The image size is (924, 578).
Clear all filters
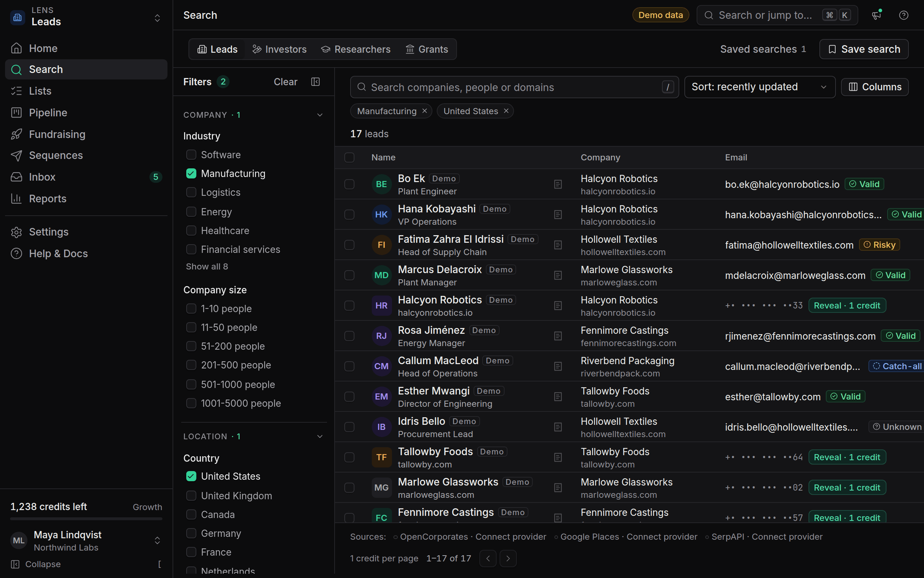(285, 82)
